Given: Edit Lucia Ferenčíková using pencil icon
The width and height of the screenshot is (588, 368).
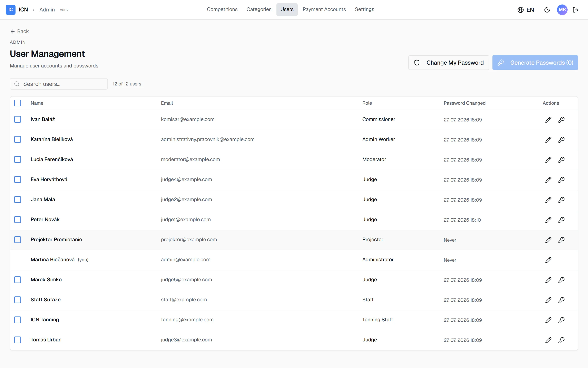Looking at the screenshot, I should click(x=548, y=160).
